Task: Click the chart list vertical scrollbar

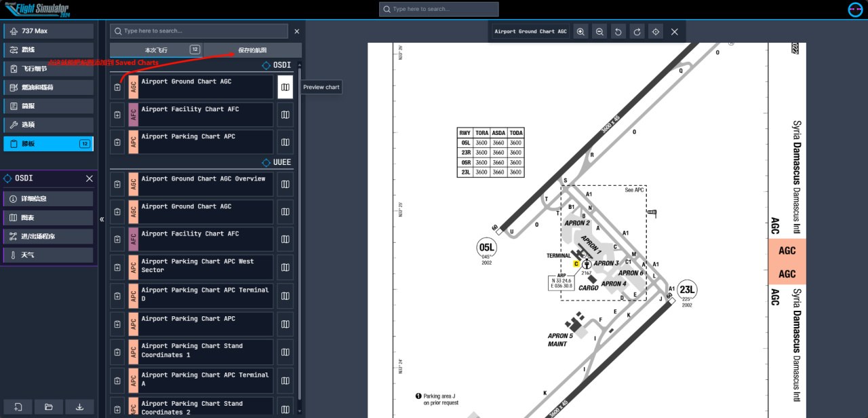Action: click(x=300, y=231)
